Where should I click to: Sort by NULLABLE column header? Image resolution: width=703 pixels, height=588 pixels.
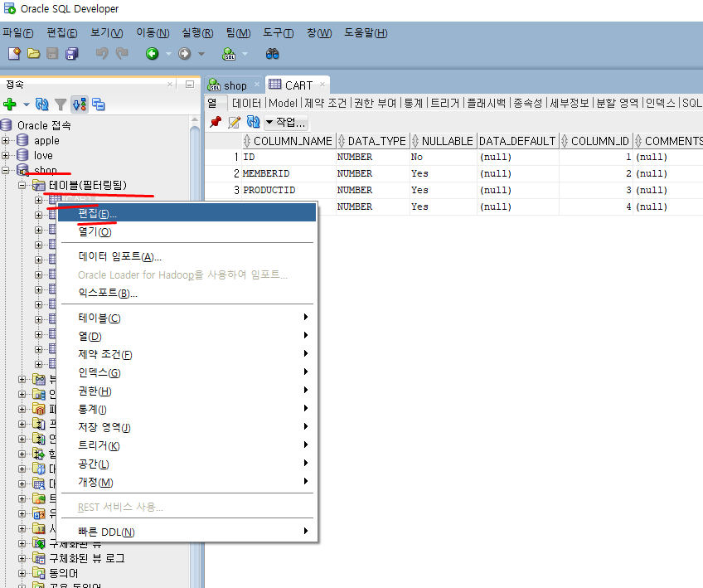click(x=443, y=141)
